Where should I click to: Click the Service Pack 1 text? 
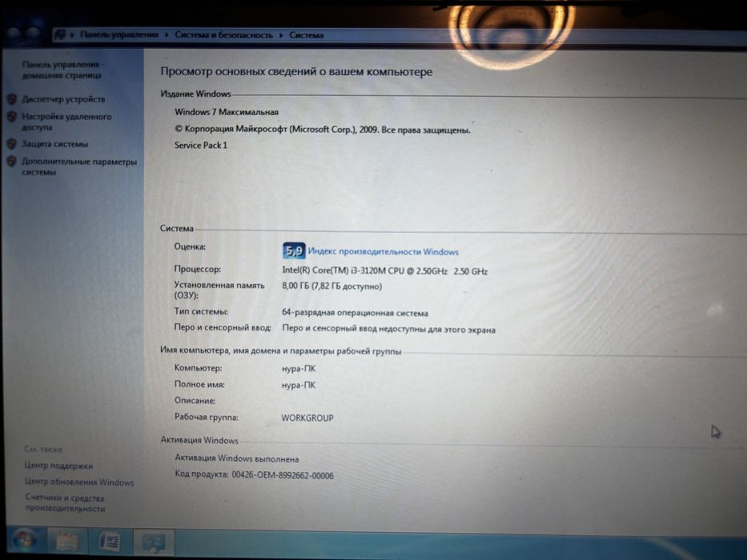(x=201, y=146)
